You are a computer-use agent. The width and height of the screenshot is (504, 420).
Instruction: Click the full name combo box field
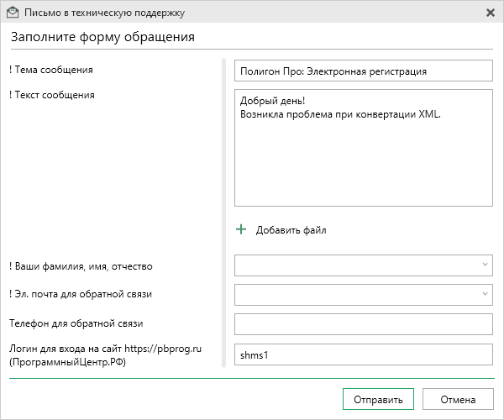coord(364,265)
